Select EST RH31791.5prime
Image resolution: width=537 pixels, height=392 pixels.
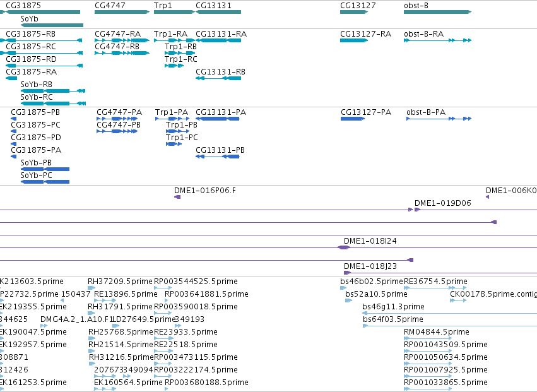click(x=91, y=313)
